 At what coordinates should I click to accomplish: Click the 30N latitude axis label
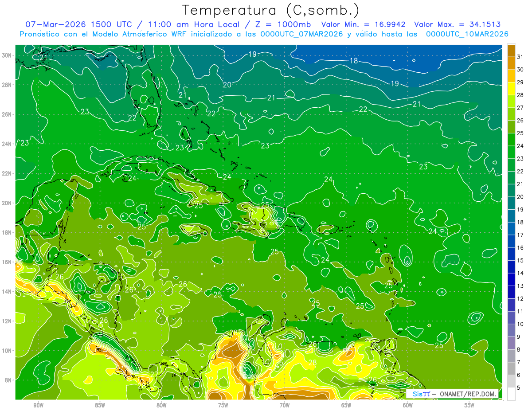tap(7, 55)
